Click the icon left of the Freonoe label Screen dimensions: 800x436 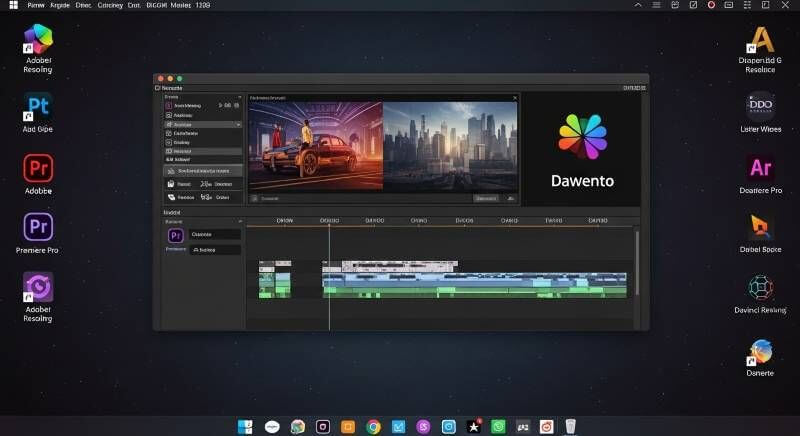171,197
